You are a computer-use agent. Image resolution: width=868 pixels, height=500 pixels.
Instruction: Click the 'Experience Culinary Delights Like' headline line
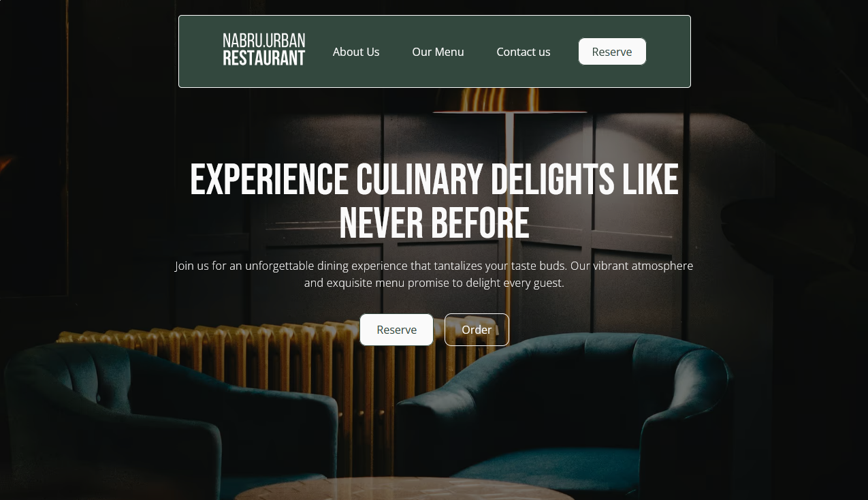click(434, 180)
